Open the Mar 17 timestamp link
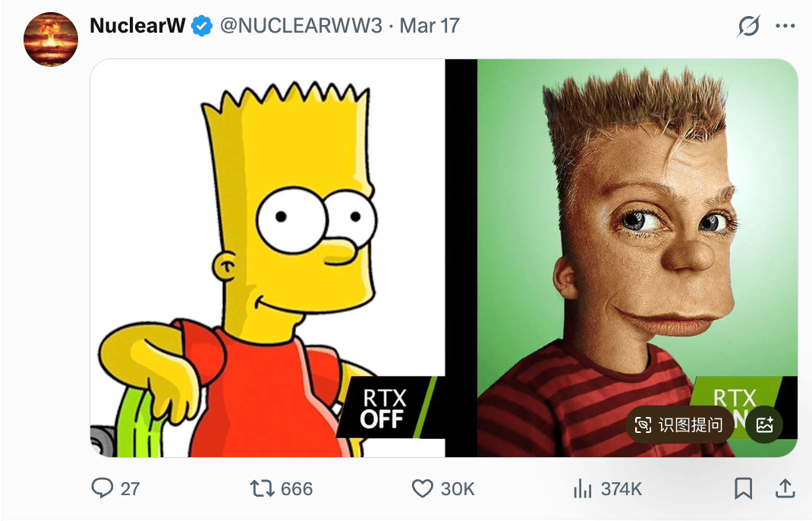Image resolution: width=812 pixels, height=521 pixels. tap(430, 26)
